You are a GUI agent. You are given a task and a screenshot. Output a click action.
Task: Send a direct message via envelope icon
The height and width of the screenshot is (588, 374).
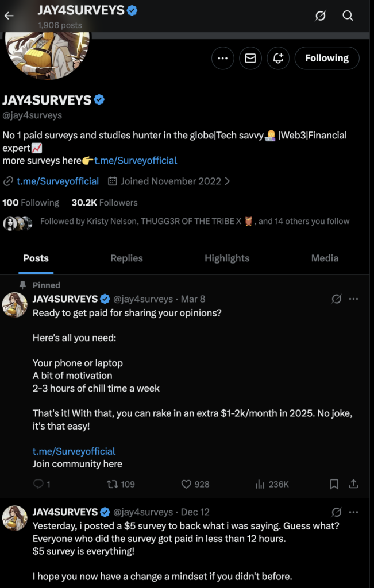(250, 58)
